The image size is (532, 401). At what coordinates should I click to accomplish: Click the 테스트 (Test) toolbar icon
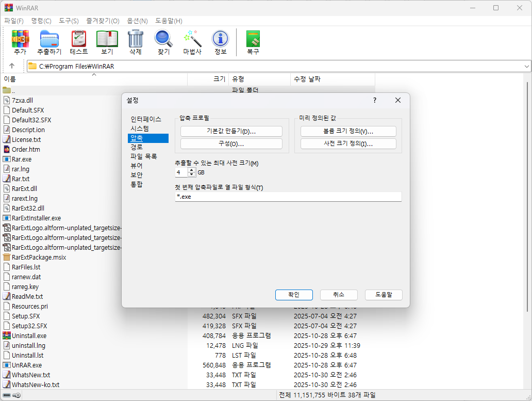(x=79, y=39)
